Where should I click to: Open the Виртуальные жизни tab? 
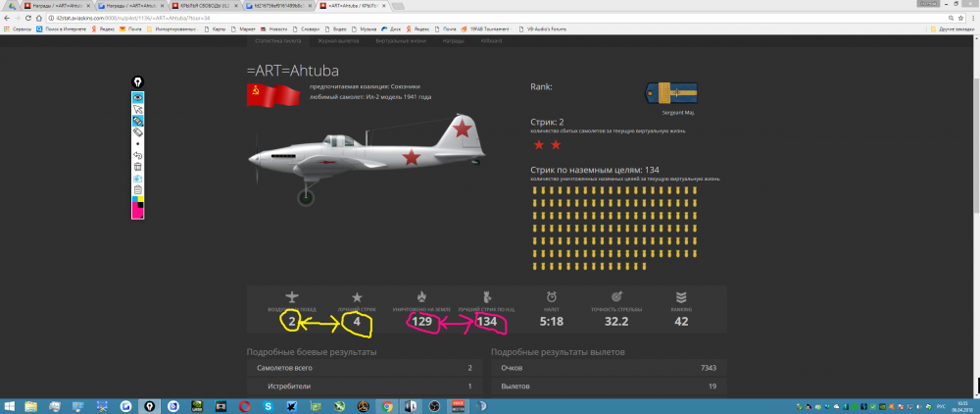401,40
